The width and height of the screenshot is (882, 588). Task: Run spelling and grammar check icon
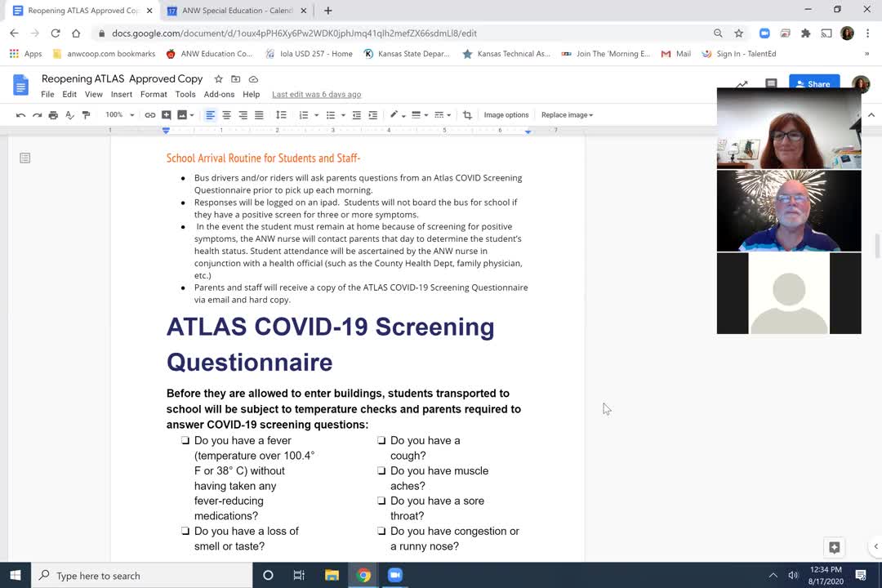click(69, 115)
